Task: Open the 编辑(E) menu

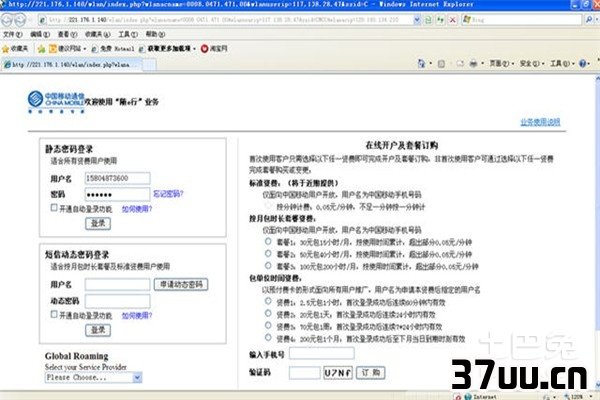Action: coord(40,34)
